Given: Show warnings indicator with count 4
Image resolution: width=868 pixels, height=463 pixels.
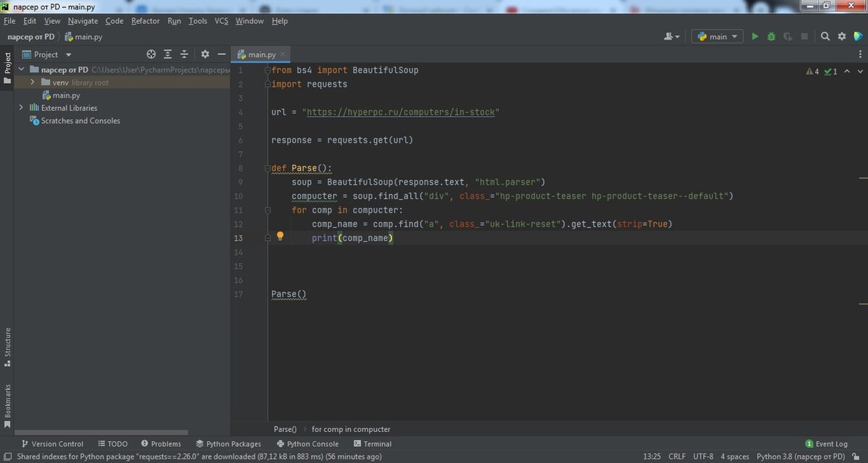Looking at the screenshot, I should 812,72.
